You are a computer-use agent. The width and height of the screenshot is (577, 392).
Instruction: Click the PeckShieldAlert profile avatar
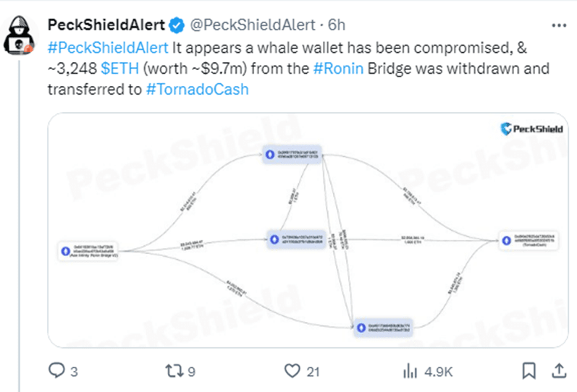pyautogui.click(x=22, y=38)
